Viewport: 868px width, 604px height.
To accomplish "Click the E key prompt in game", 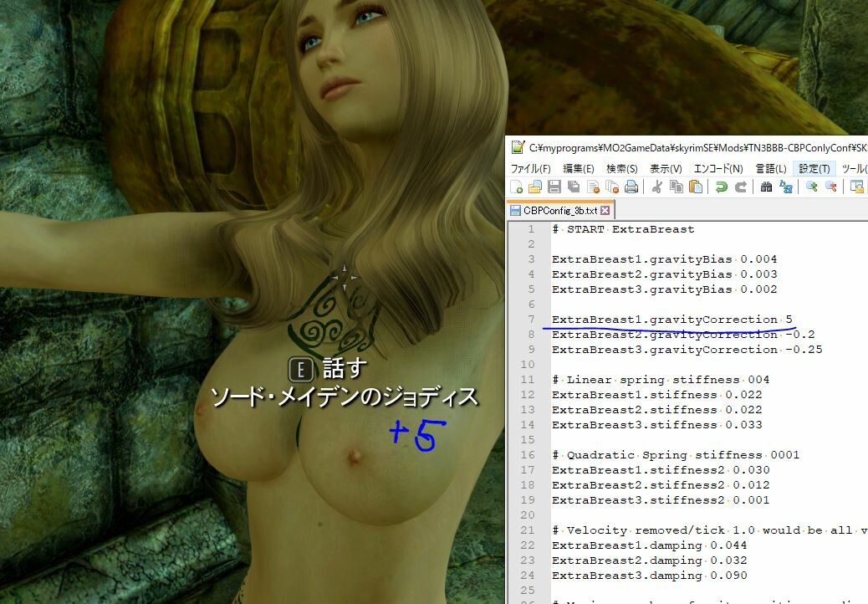I will 301,370.
